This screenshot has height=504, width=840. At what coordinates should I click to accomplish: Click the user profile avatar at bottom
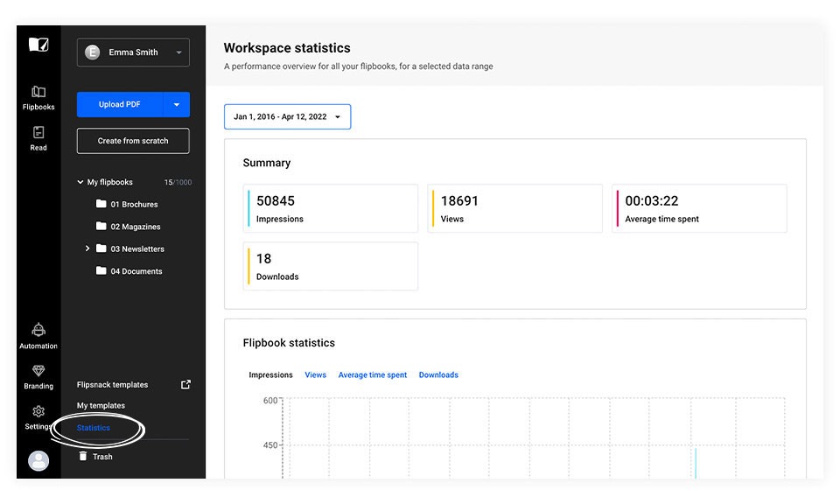38,460
